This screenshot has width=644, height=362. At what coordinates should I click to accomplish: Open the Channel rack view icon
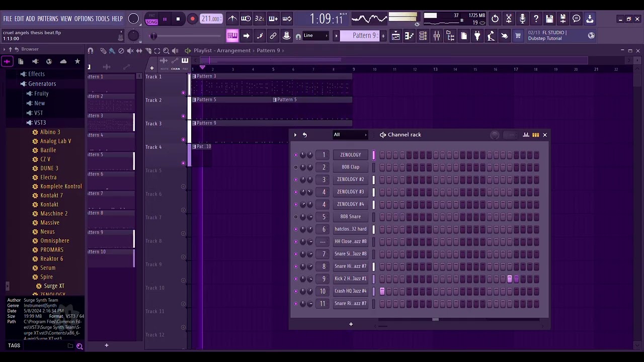click(423, 36)
